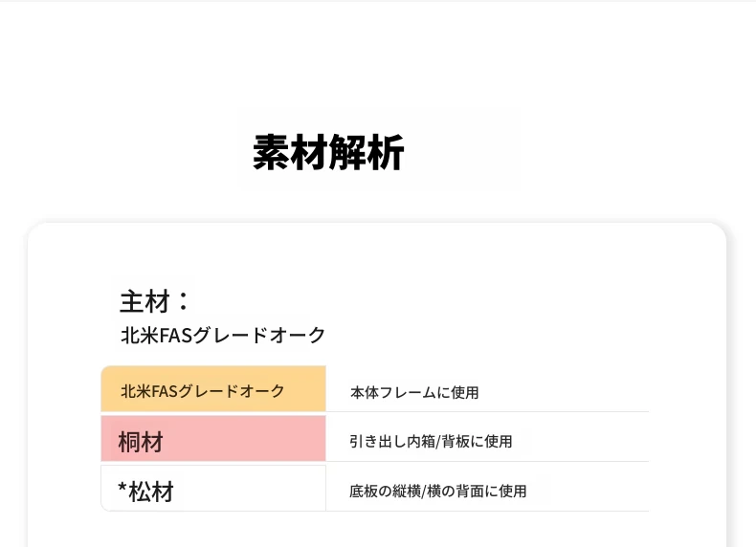Select the orange 北米FASグレードオーク cell
The image size is (756, 547).
pyautogui.click(x=213, y=389)
